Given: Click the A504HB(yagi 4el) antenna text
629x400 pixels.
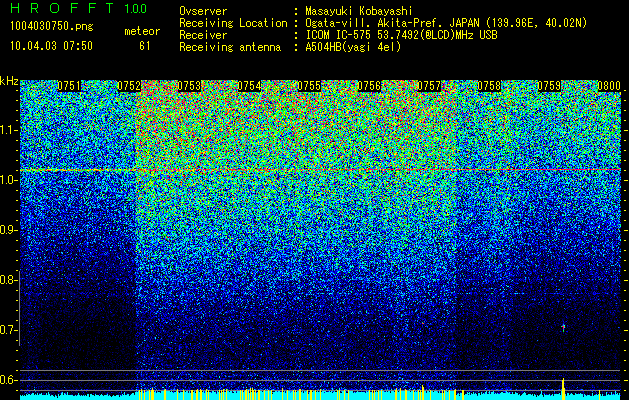Looking at the screenshot, I should (x=353, y=47).
